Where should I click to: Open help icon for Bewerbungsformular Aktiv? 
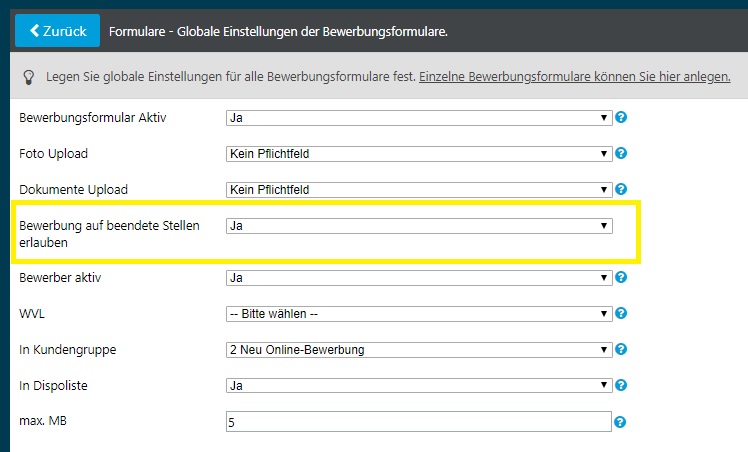click(621, 117)
